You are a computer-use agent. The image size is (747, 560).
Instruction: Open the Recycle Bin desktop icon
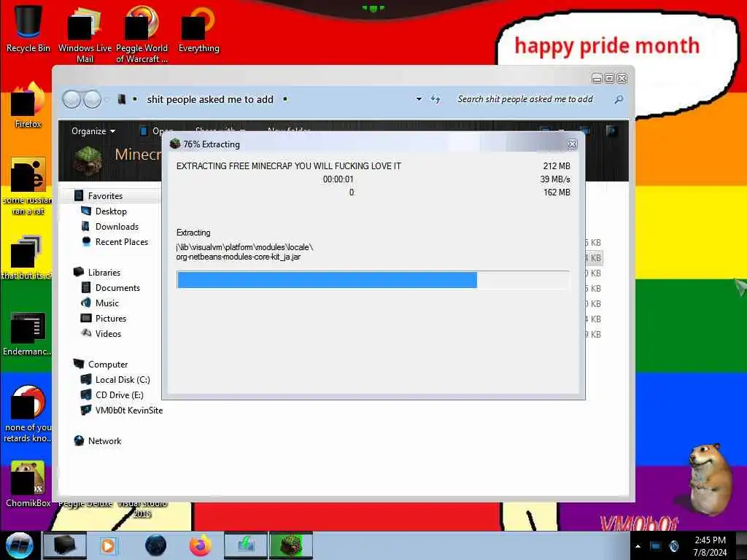coord(28,28)
